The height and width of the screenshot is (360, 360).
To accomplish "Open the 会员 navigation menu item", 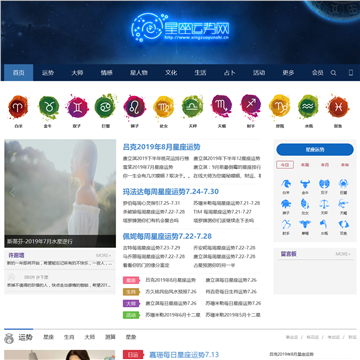I will [317, 73].
